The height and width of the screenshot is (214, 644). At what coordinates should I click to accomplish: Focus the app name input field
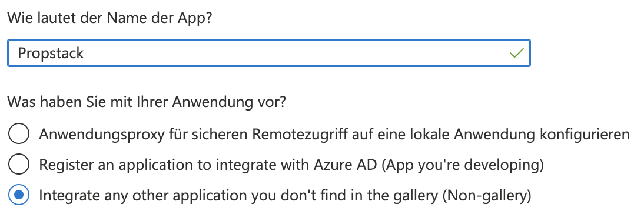pyautogui.click(x=269, y=53)
